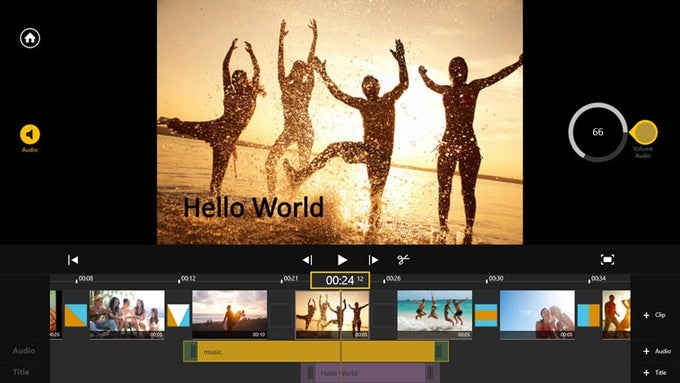680x383 pixels.
Task: Click the 00:12 ruler marker
Action: [187, 279]
